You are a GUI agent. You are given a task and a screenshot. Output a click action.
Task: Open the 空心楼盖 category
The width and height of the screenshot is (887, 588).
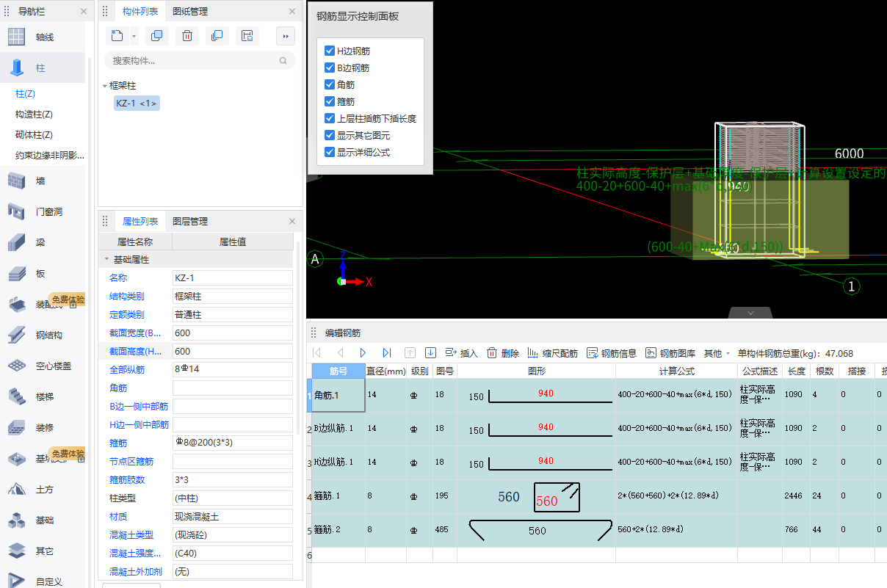44,366
